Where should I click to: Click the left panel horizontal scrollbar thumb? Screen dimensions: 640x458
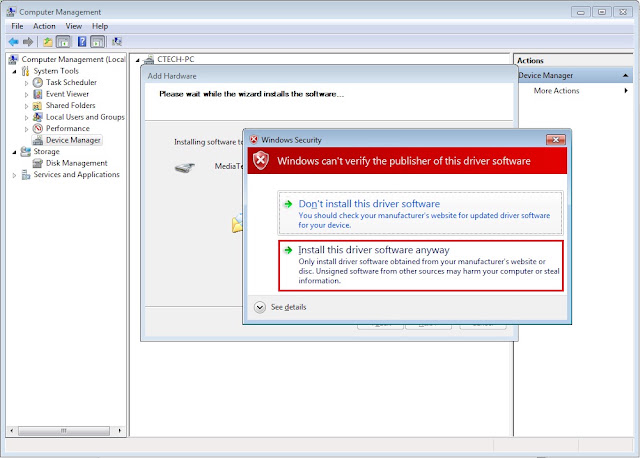[x=64, y=431]
